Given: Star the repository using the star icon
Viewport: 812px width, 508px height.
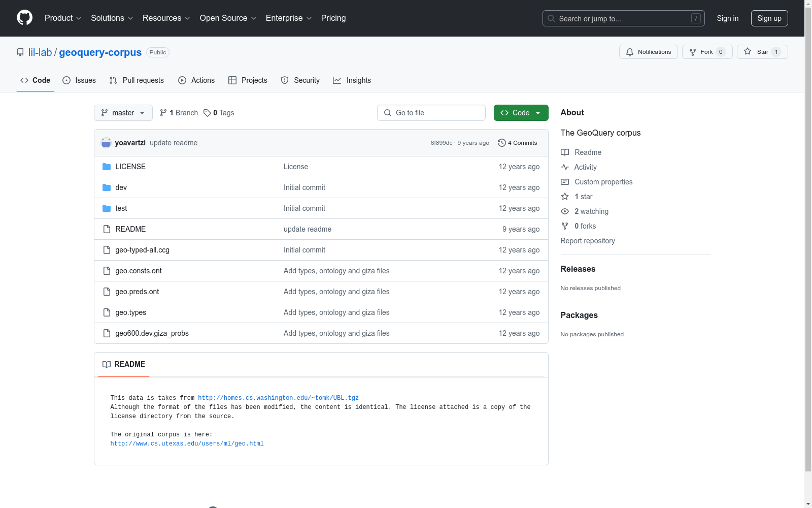Looking at the screenshot, I should (x=748, y=51).
